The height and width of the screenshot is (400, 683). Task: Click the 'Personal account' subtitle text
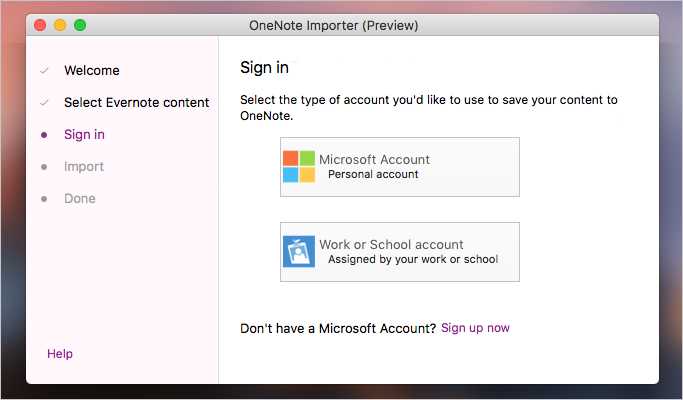tap(373, 174)
